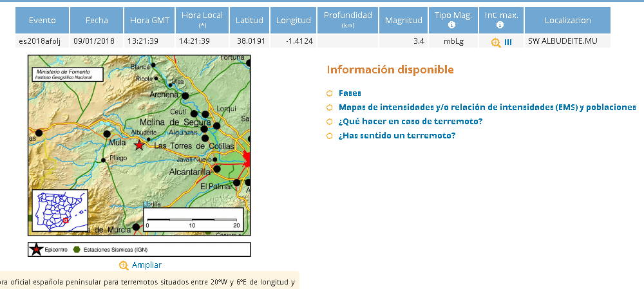Click Ampliar to enlarge the map
644x289 pixels.
pyautogui.click(x=147, y=265)
